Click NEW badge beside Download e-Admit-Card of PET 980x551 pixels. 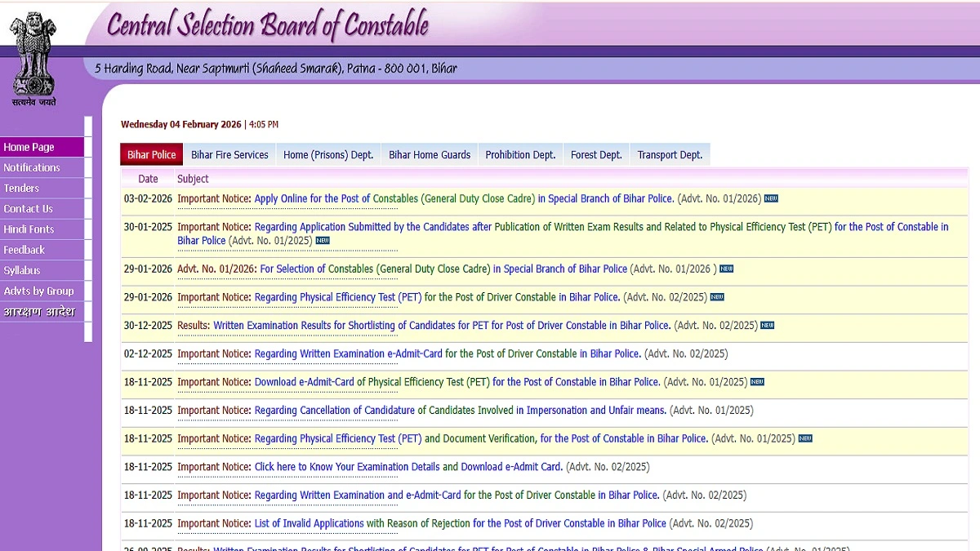[x=757, y=381]
